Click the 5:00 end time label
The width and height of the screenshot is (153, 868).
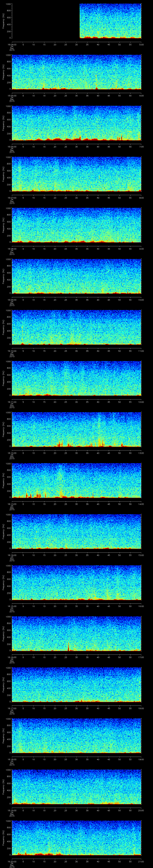[x=141, y=44]
